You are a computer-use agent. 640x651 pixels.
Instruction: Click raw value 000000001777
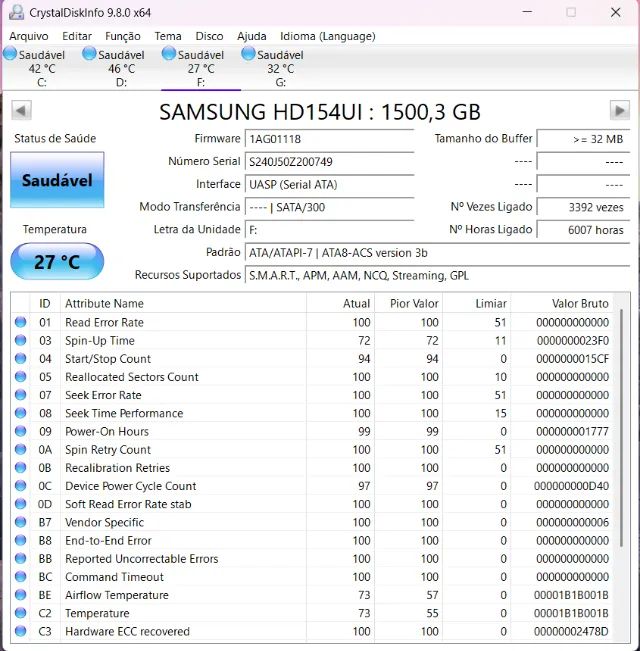click(x=572, y=431)
